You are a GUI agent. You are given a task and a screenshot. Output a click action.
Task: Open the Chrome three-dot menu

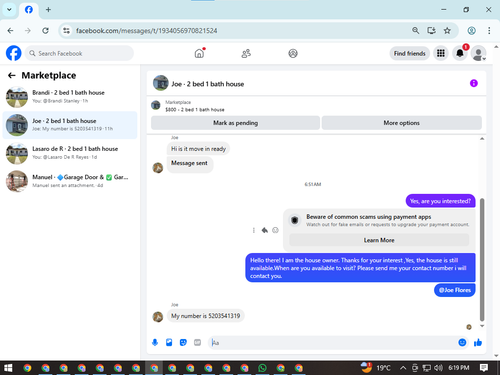tap(489, 31)
